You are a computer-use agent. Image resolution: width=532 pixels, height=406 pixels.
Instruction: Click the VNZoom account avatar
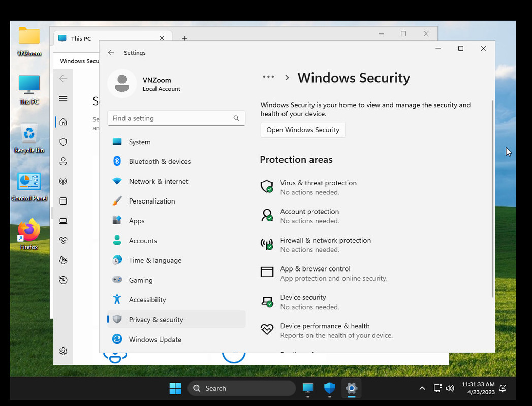point(122,83)
